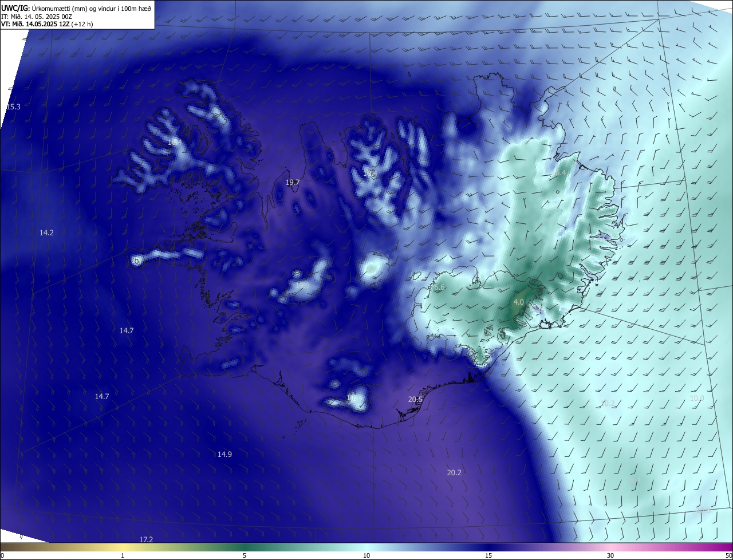
Task: Click the colorbar tick label 0
Action: click(x=2, y=555)
